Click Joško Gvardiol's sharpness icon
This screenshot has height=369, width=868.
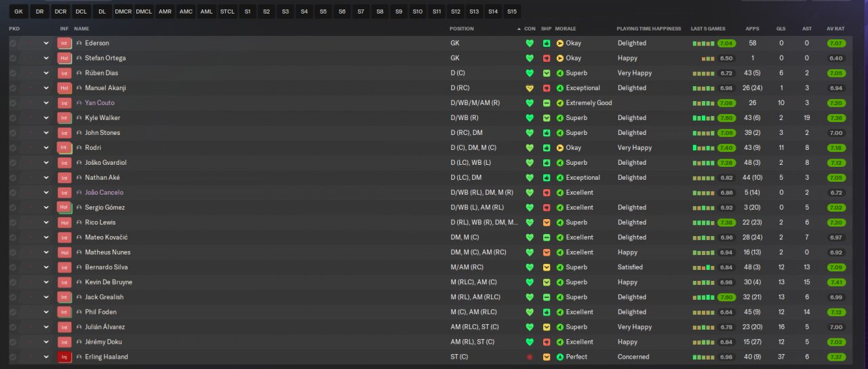coord(547,162)
